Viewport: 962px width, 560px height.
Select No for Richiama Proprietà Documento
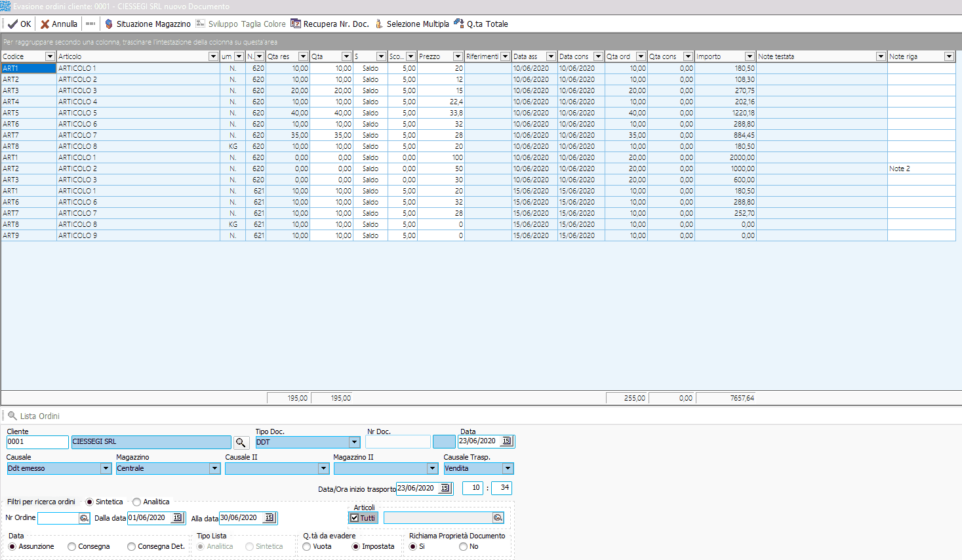click(463, 546)
